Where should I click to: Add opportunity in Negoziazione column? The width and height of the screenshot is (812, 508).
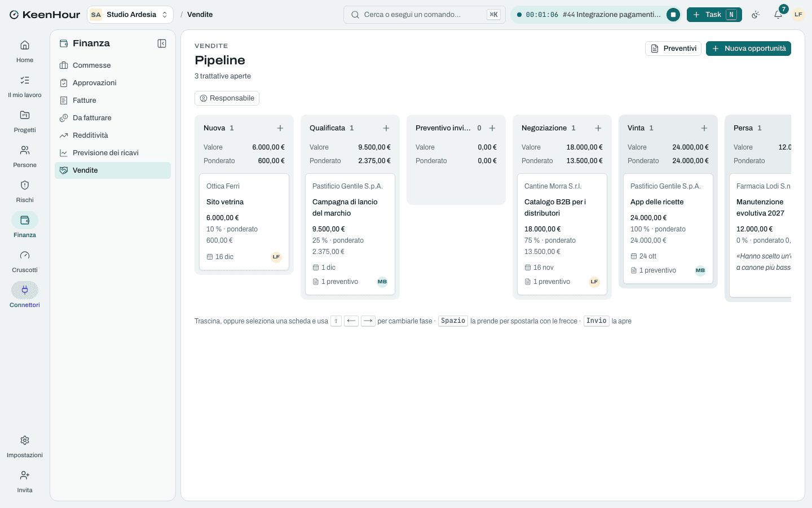coord(598,128)
